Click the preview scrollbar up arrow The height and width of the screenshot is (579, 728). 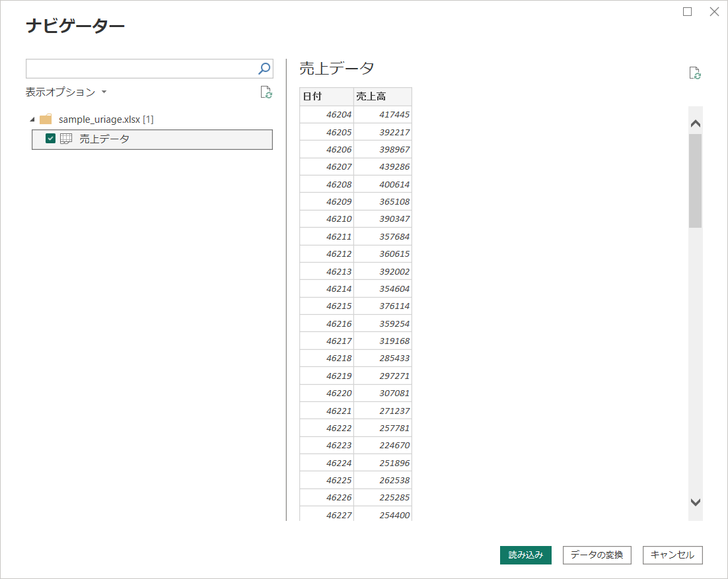(x=696, y=123)
